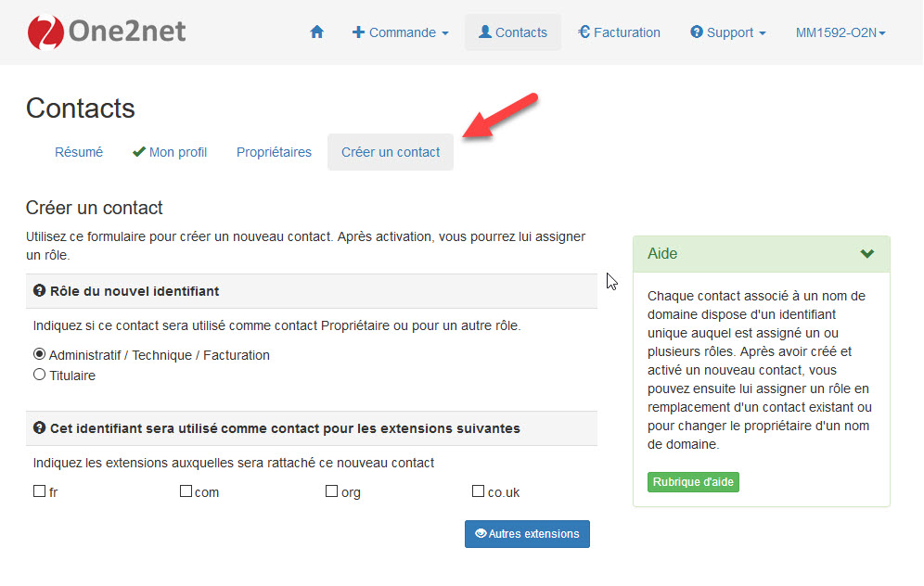Open the Résumé tab
Image resolution: width=924 pixels, height=586 pixels.
pos(79,152)
